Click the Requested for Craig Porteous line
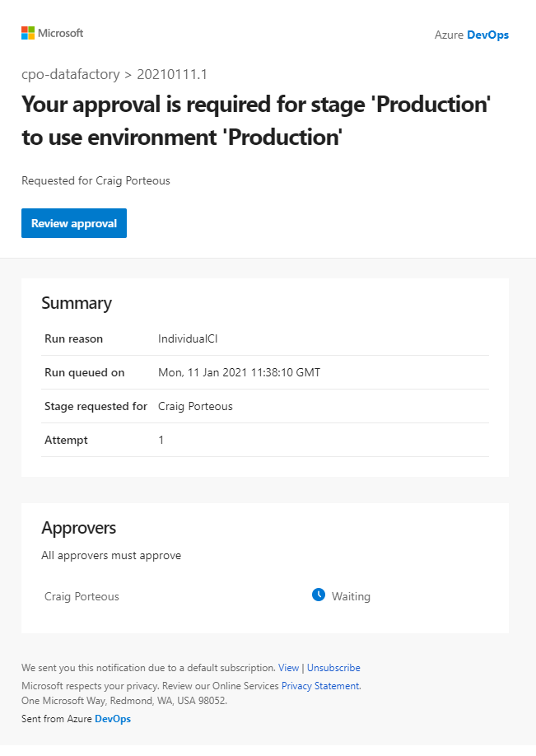Image resolution: width=536 pixels, height=756 pixels. click(96, 180)
